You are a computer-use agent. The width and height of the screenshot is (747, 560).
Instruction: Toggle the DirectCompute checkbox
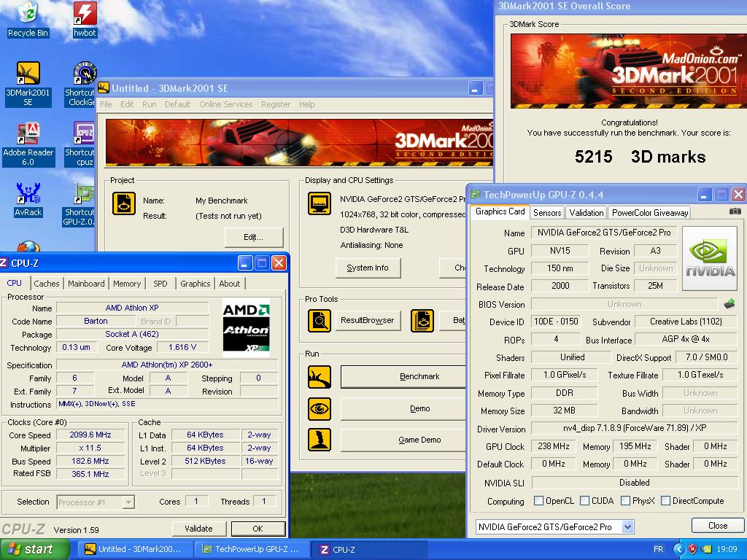point(665,501)
